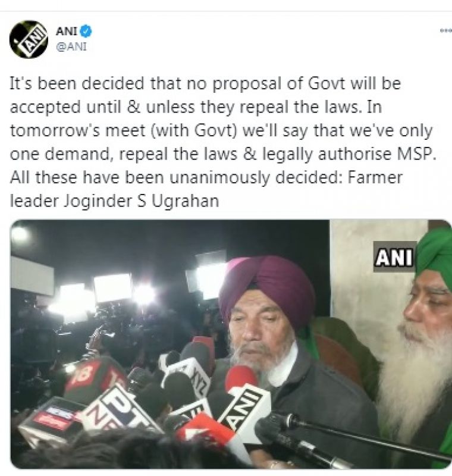This screenshot has width=452, height=476.
Task: Click the ANI display name
Action: (x=67, y=32)
